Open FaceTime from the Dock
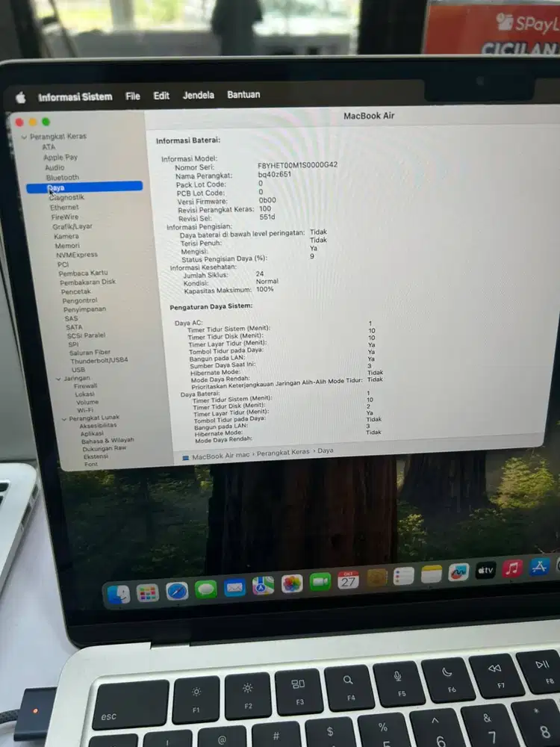Image resolution: width=560 pixels, height=747 pixels. tap(320, 582)
